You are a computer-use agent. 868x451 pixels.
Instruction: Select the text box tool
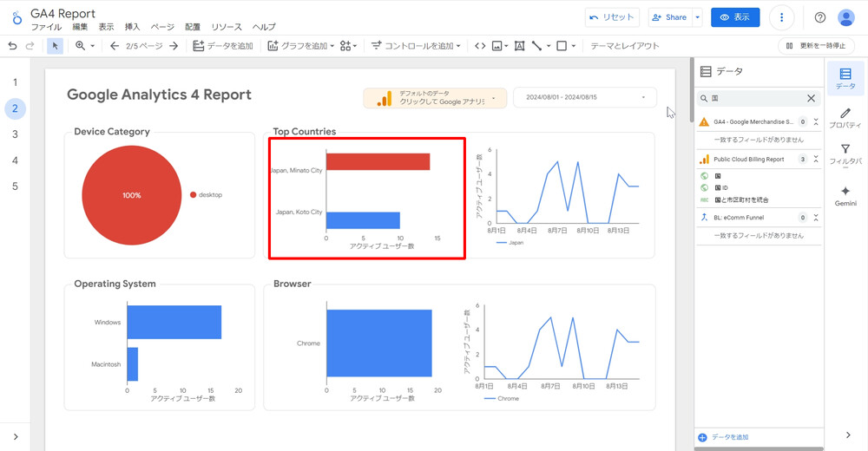[519, 46]
